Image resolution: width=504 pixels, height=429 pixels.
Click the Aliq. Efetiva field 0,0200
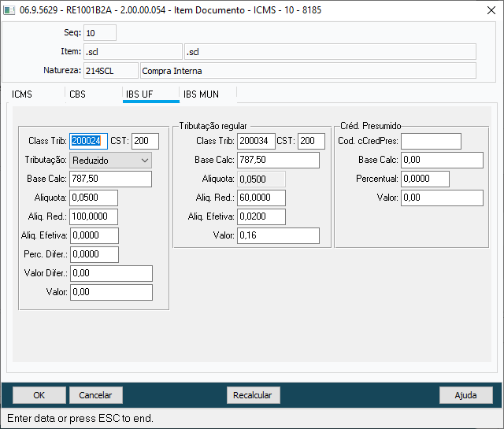point(261,217)
